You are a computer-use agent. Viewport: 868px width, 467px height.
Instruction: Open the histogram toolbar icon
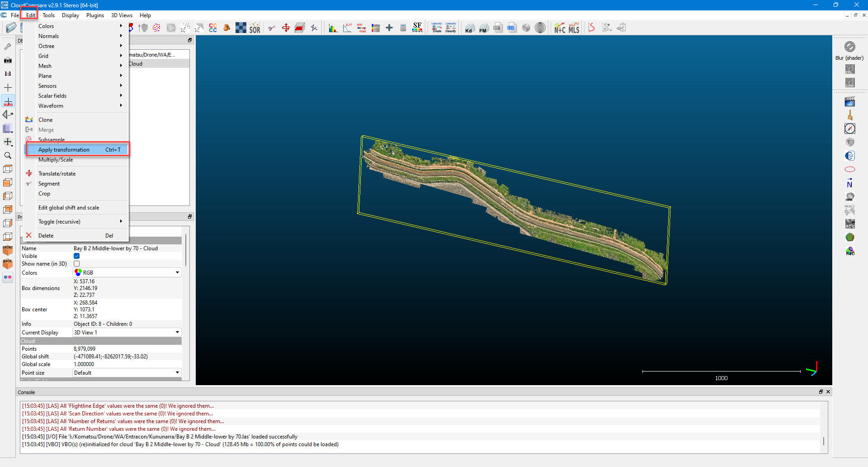click(333, 28)
